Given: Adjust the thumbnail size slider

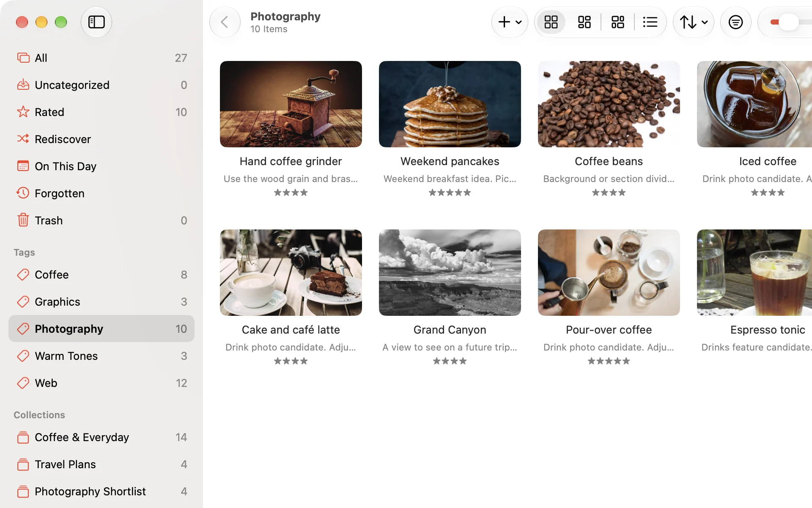Looking at the screenshot, I should [x=788, y=22].
